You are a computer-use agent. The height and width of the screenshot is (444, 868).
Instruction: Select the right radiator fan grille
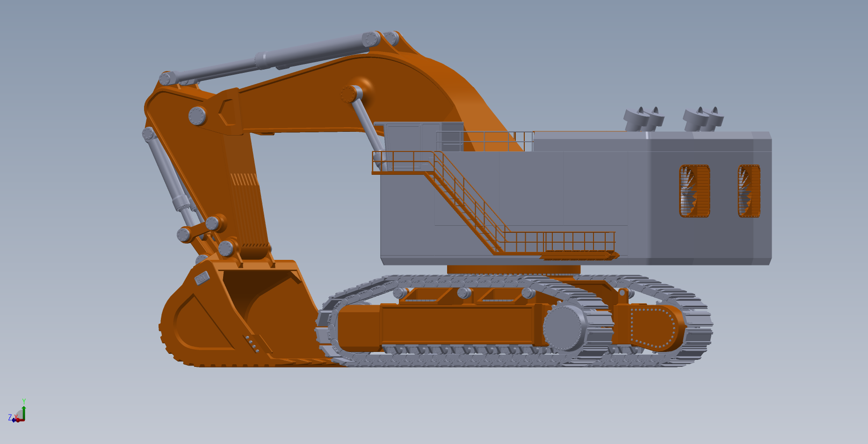click(749, 191)
